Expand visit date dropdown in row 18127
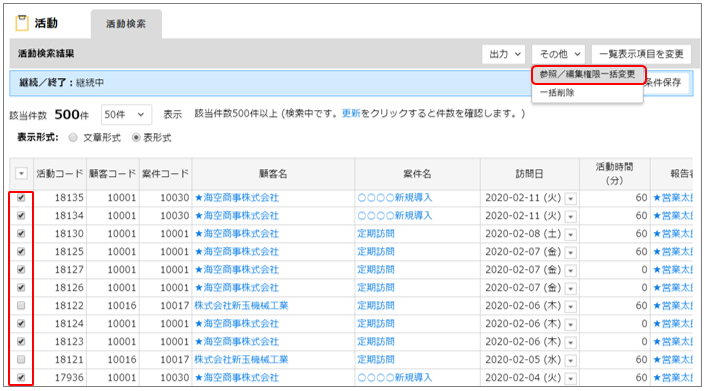705x391 pixels. [x=571, y=270]
